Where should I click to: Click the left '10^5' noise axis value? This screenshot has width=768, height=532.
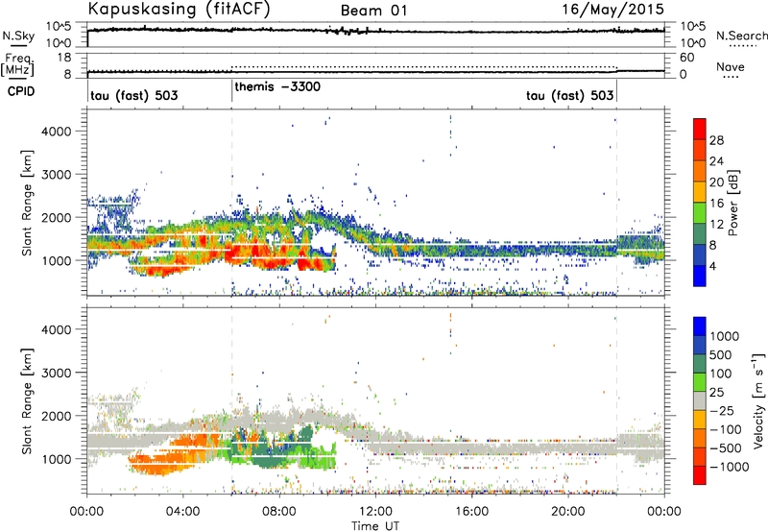pyautogui.click(x=59, y=27)
